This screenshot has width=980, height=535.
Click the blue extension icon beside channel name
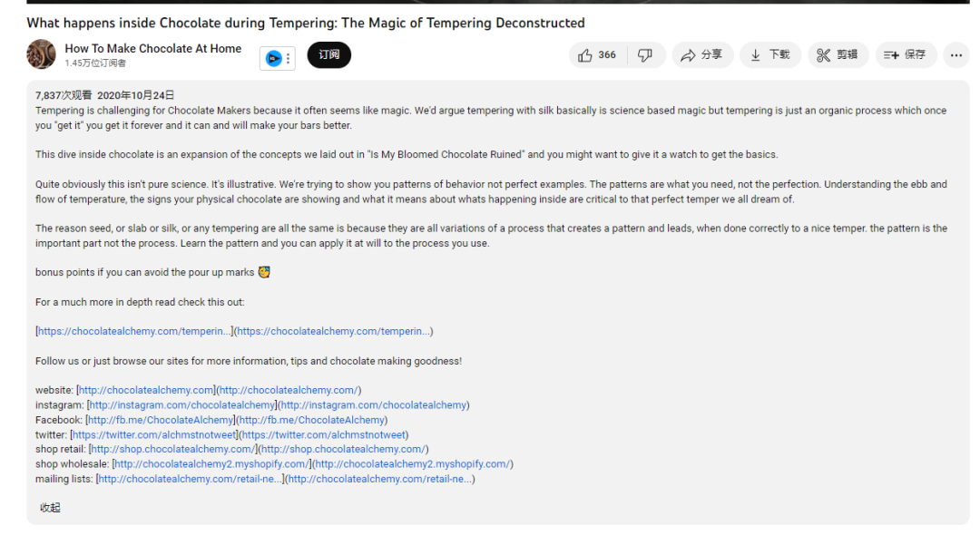coord(273,59)
